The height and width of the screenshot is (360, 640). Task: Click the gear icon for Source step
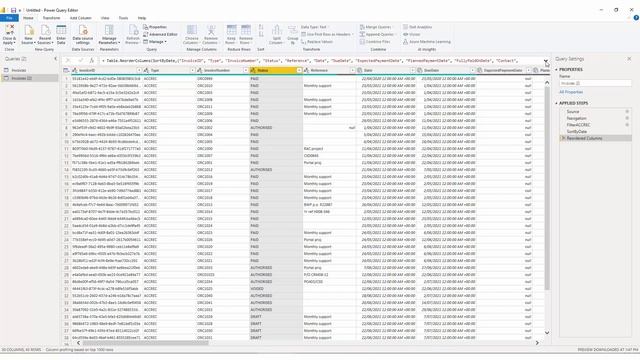coord(627,111)
